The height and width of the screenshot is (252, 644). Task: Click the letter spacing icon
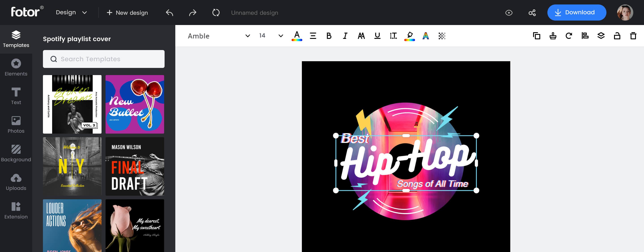(x=393, y=35)
